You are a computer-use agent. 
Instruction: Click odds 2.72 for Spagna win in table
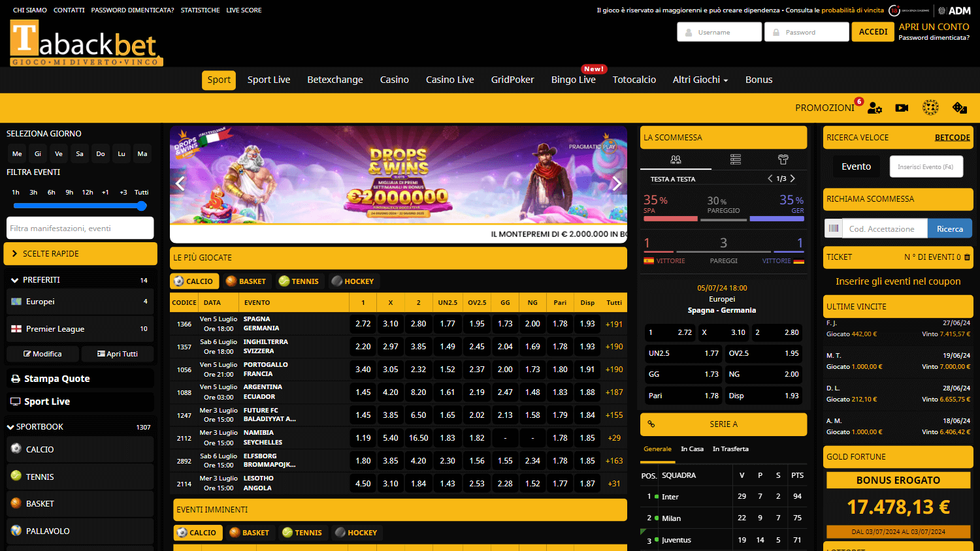pos(363,324)
